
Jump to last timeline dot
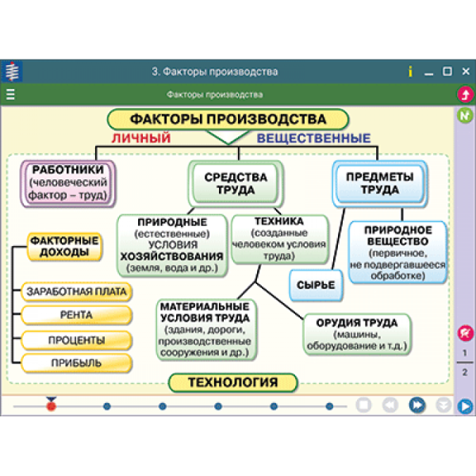pyautogui.click(x=328, y=406)
